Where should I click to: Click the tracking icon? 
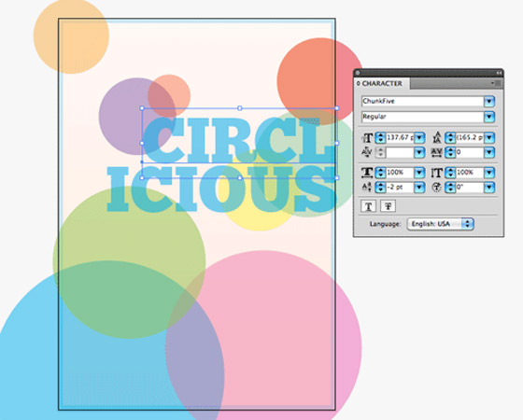tap(437, 152)
